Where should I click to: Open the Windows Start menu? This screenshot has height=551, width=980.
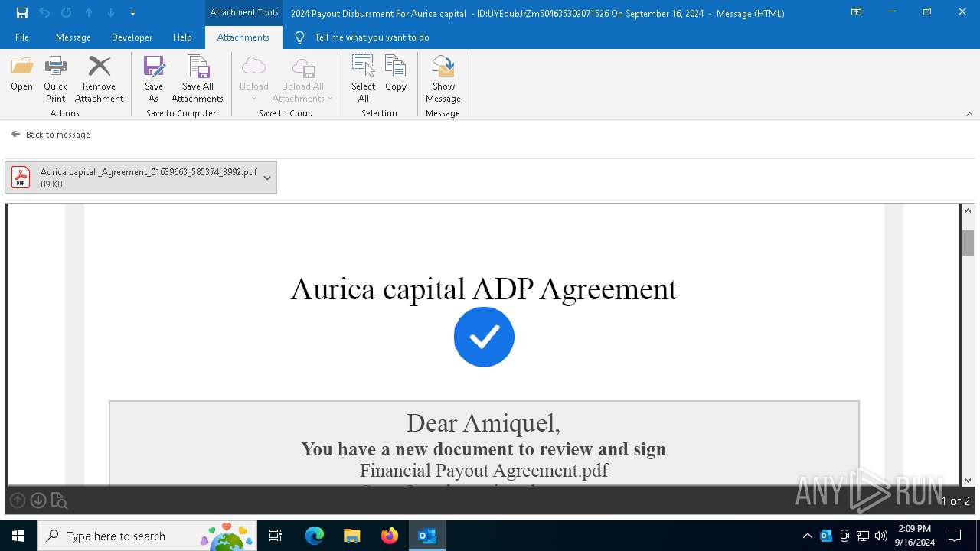[18, 536]
